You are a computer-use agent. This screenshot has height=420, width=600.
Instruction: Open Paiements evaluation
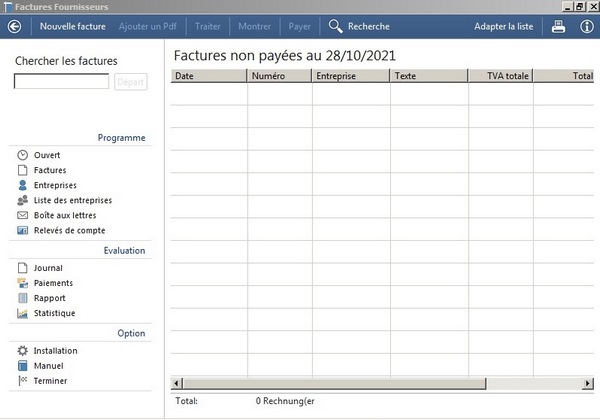point(53,283)
